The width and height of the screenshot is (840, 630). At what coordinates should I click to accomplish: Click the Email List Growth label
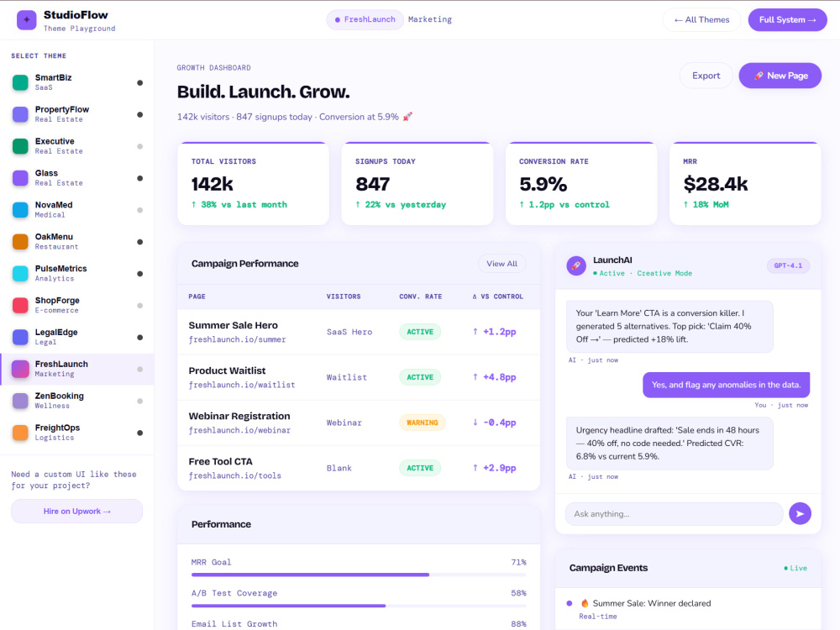(x=234, y=623)
